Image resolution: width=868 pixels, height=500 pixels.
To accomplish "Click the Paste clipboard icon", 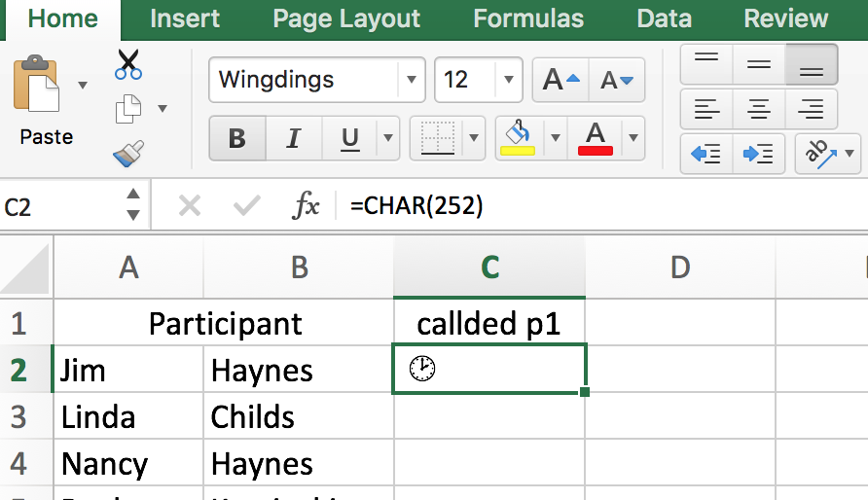I will click(x=36, y=84).
